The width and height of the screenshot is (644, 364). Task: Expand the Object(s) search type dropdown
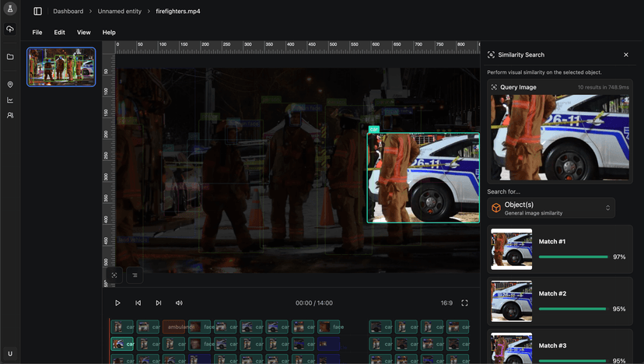(551, 208)
